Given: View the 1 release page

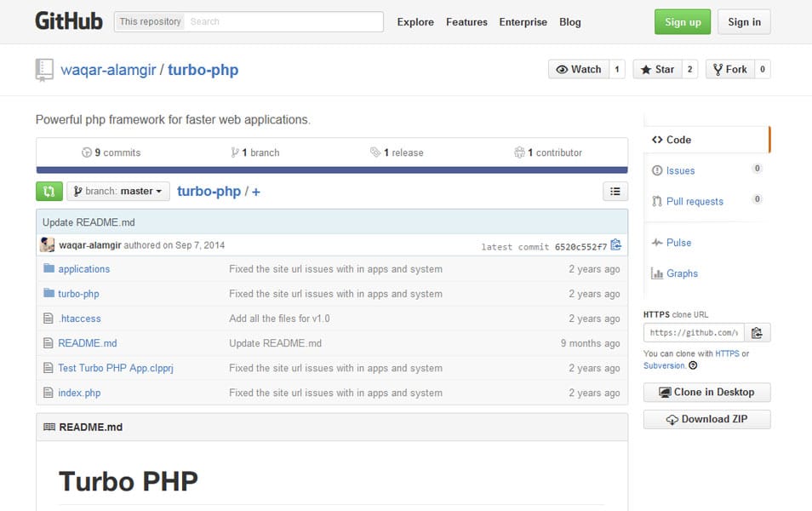Looking at the screenshot, I should click(x=397, y=152).
